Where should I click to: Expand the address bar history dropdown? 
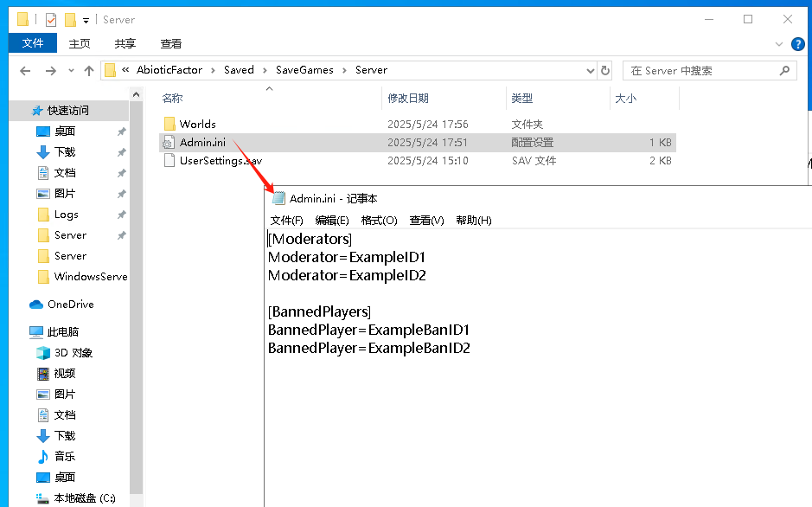point(591,70)
